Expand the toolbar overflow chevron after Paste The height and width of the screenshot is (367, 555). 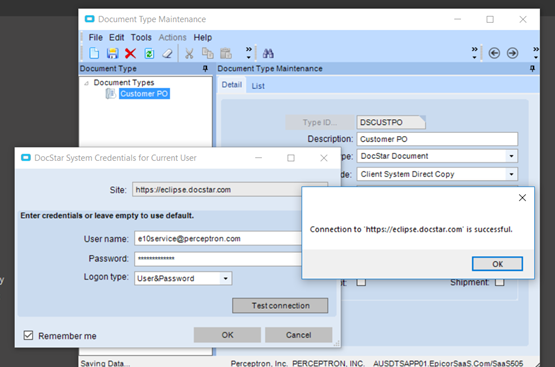[x=248, y=52]
